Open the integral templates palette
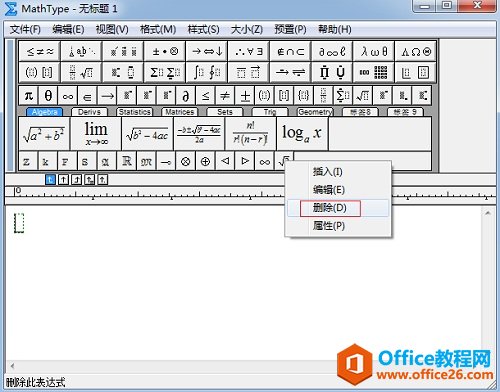This screenshot has height=392, width=500. [x=207, y=72]
